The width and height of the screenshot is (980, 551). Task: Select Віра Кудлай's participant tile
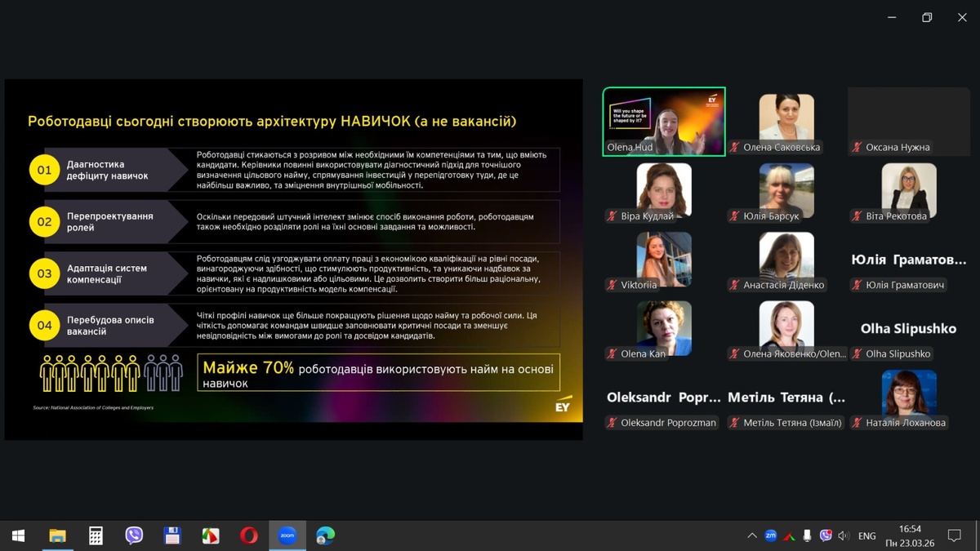(x=664, y=189)
